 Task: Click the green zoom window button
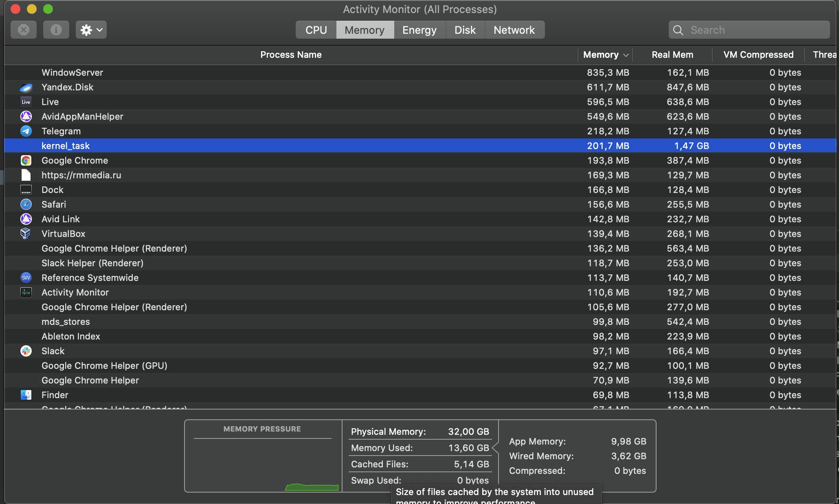48,9
